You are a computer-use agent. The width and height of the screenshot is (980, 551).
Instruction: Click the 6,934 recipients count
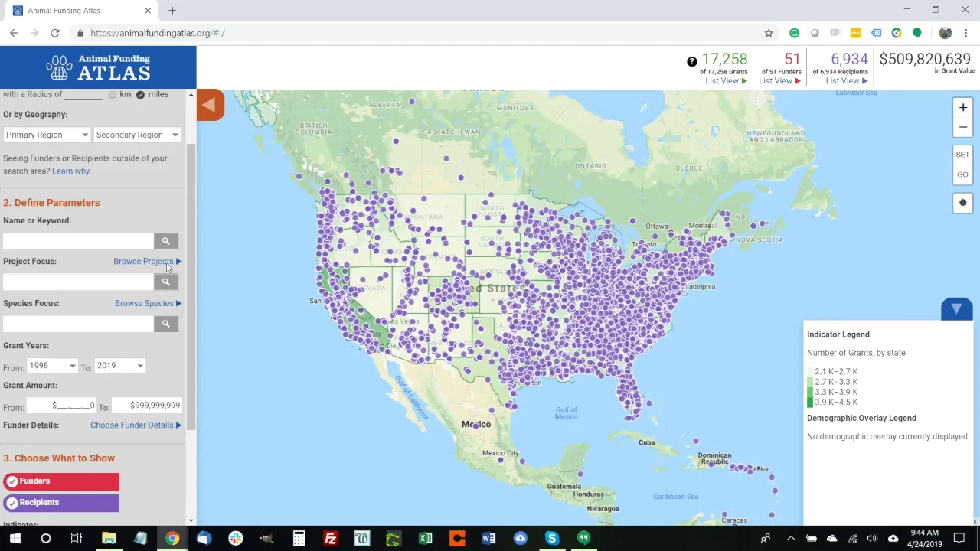(x=849, y=59)
